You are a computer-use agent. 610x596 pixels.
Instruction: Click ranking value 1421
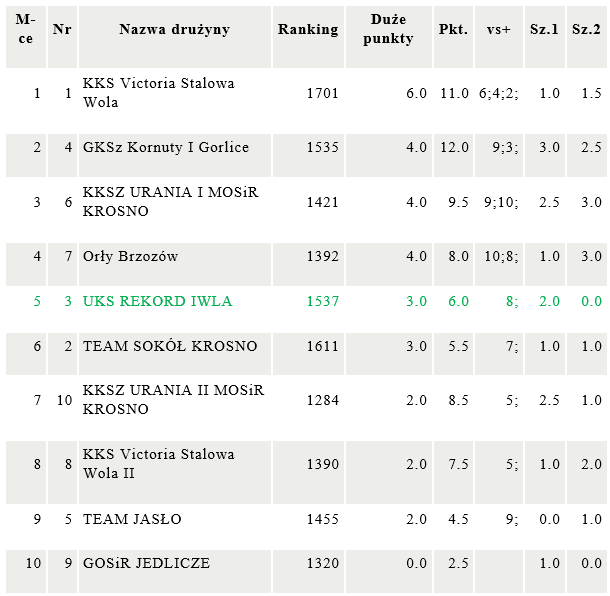(323, 202)
